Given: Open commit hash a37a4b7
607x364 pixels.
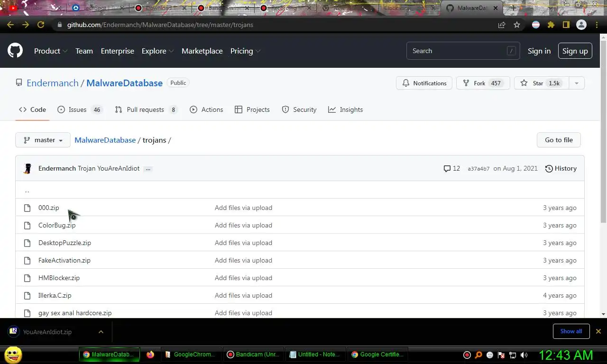Looking at the screenshot, I should (x=478, y=169).
